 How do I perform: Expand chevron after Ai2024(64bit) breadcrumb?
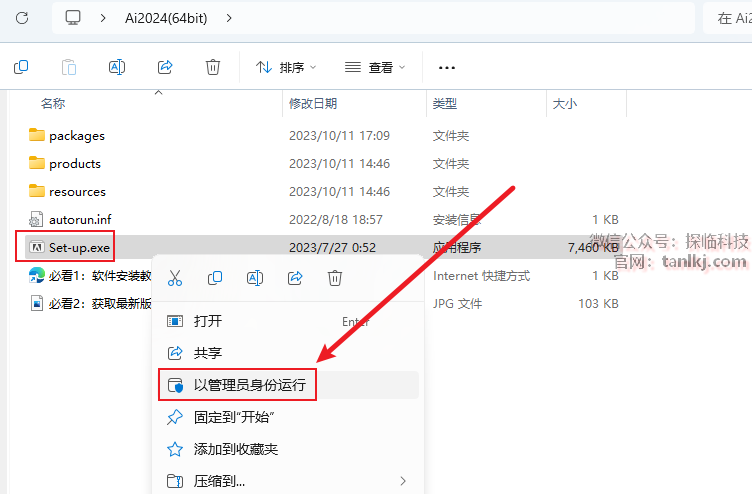click(229, 18)
